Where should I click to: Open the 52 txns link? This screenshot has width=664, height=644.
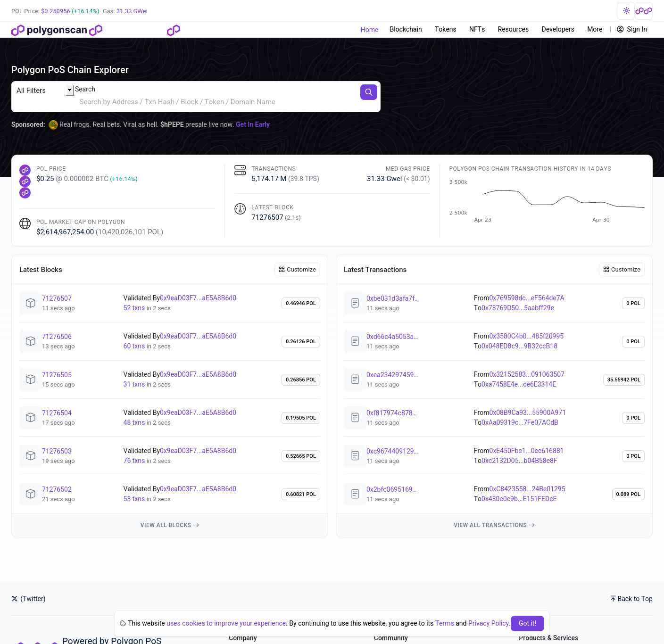[x=134, y=308]
